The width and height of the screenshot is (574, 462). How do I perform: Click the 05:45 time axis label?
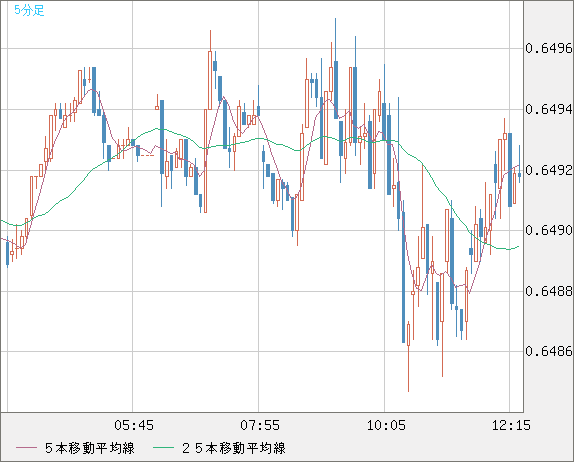[134, 425]
